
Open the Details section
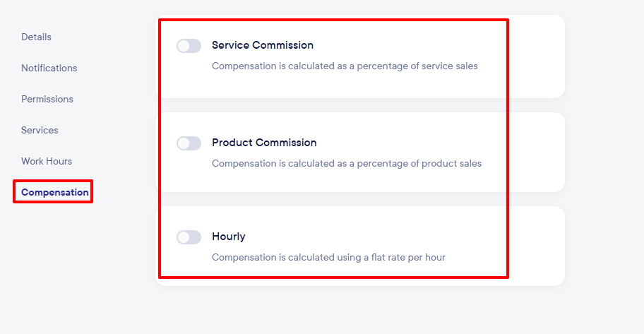(36, 37)
